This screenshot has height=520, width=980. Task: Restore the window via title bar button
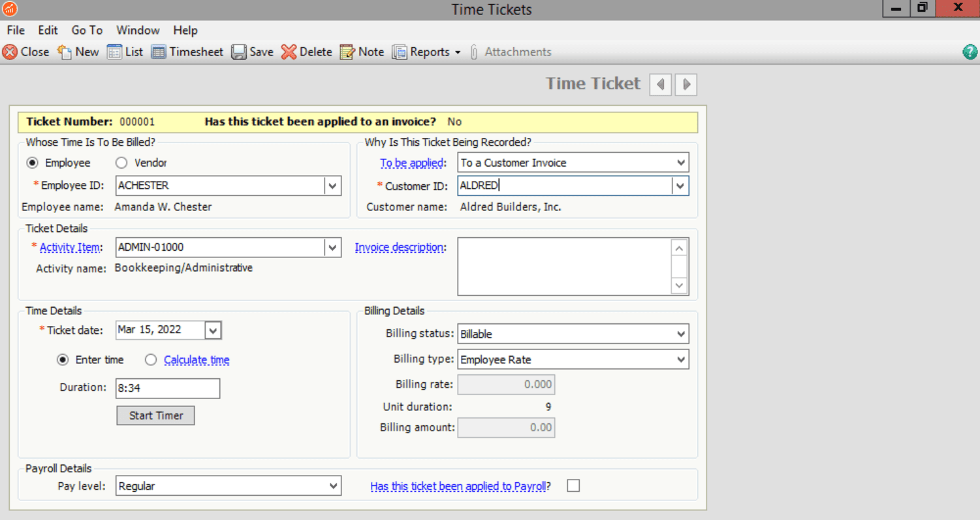tap(923, 8)
